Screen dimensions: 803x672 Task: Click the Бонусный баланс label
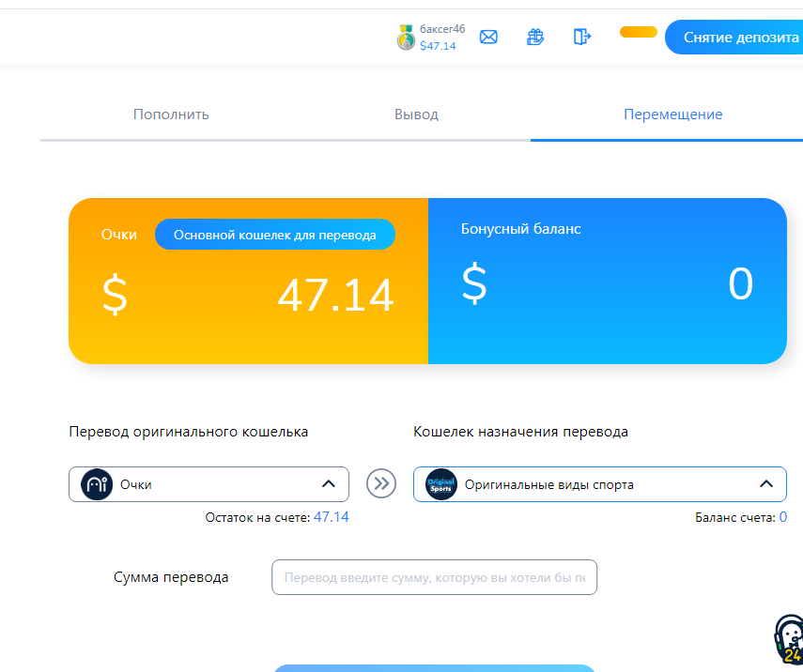521,229
